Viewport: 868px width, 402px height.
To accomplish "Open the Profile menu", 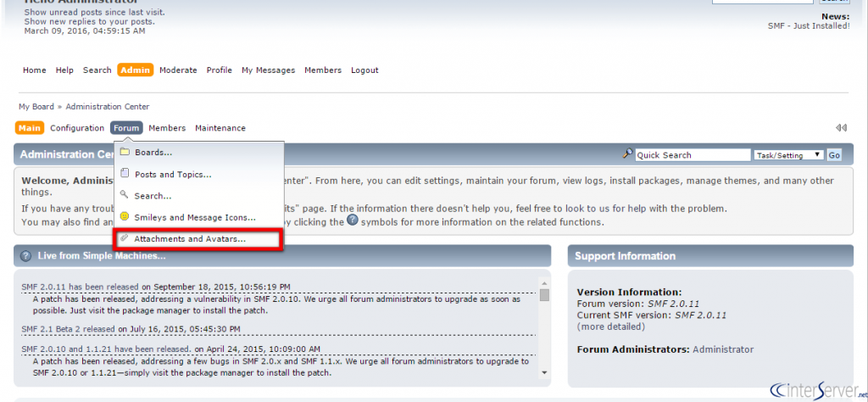I will (220, 70).
